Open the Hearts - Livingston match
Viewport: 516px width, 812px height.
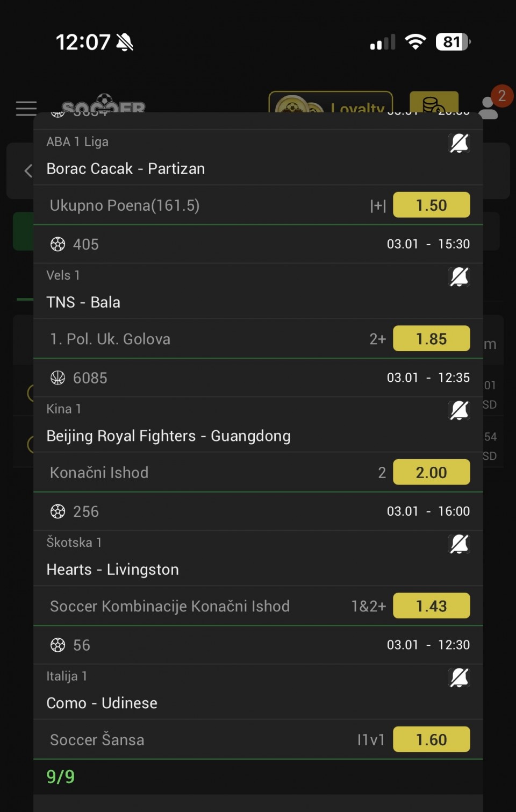(x=112, y=569)
